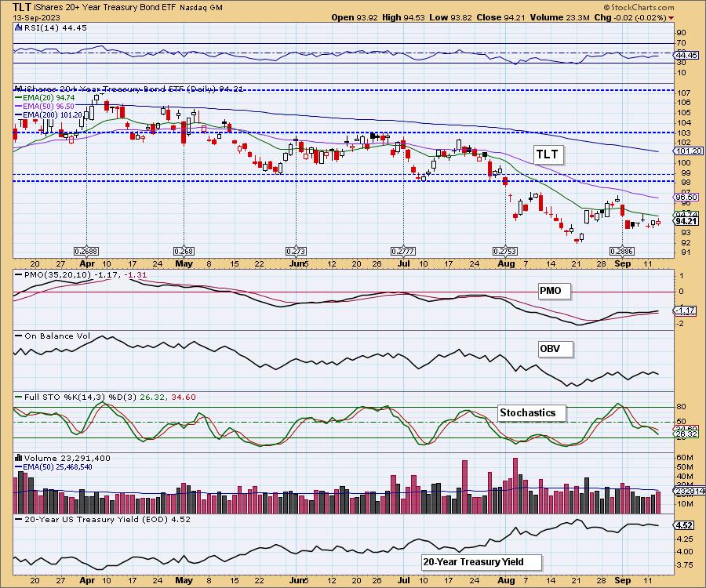
Task: Click the volume bars icon beside Volume label
Action: (19, 458)
